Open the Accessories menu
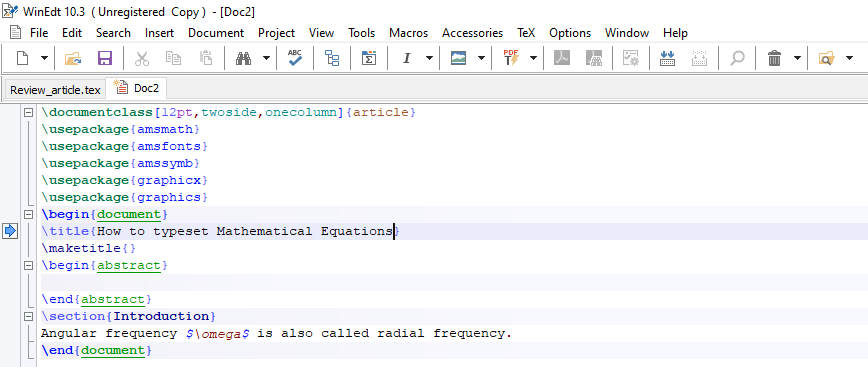The image size is (868, 367). 472,33
